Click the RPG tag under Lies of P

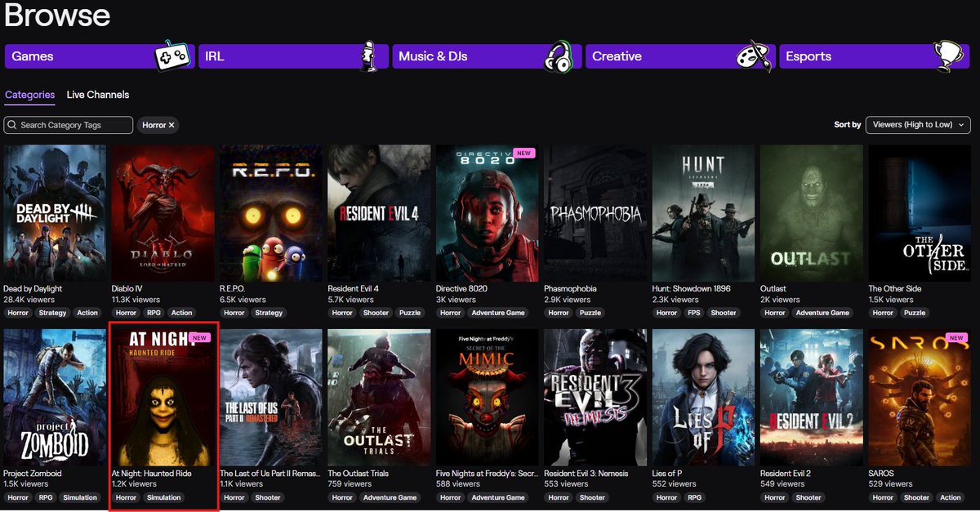click(x=695, y=497)
